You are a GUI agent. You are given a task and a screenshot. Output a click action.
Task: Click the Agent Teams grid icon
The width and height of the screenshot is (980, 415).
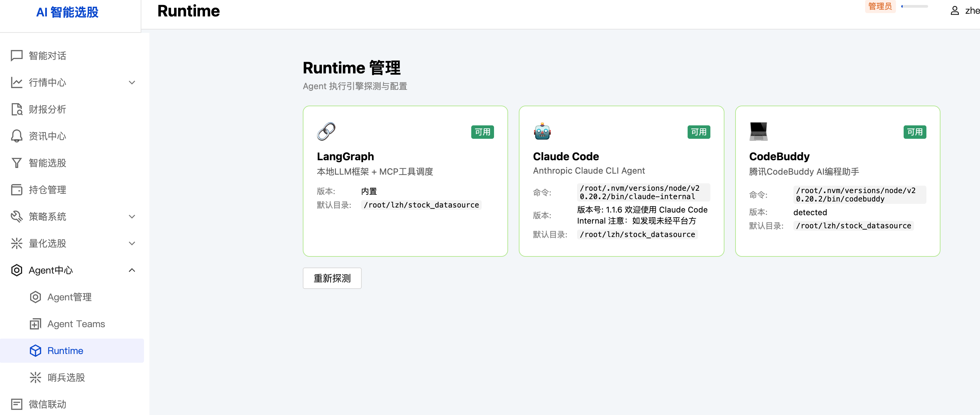pos(36,323)
